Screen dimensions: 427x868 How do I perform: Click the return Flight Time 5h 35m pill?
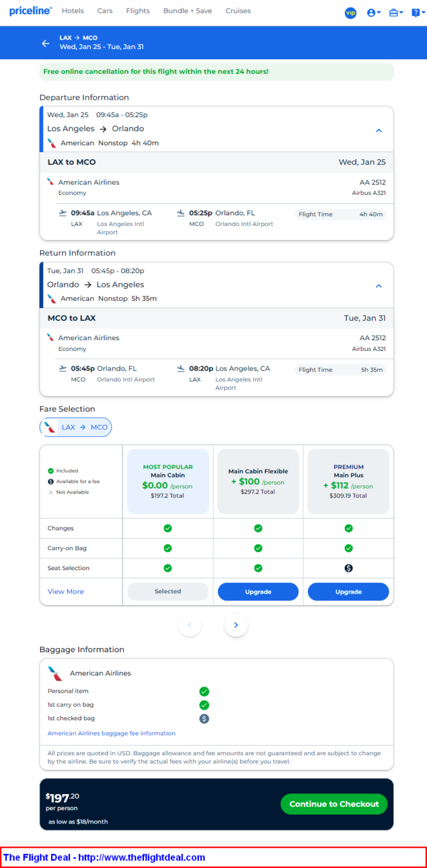pos(340,369)
